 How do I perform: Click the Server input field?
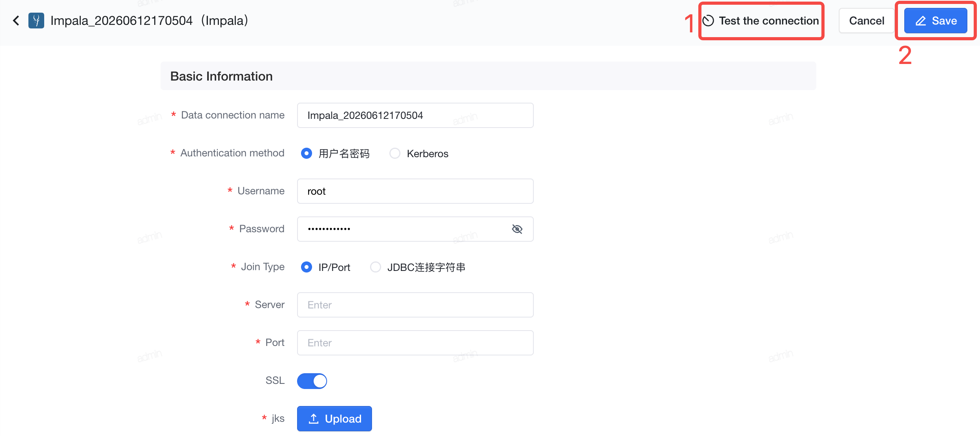415,305
